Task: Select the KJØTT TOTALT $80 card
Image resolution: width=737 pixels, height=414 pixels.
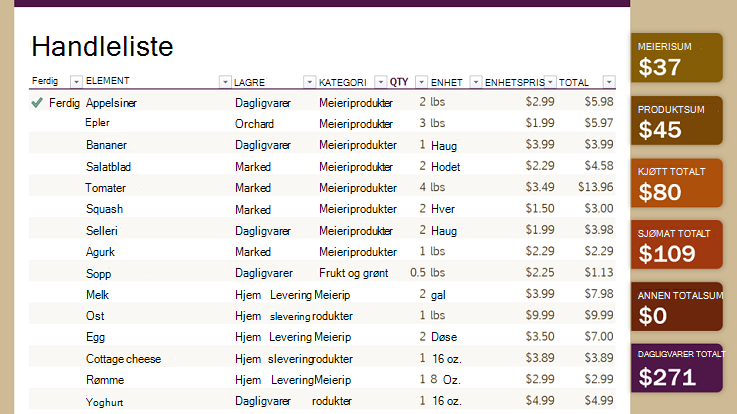Action: click(676, 183)
